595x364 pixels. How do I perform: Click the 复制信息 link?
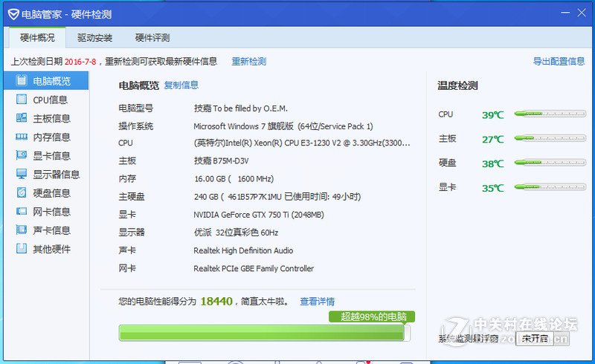coord(181,85)
